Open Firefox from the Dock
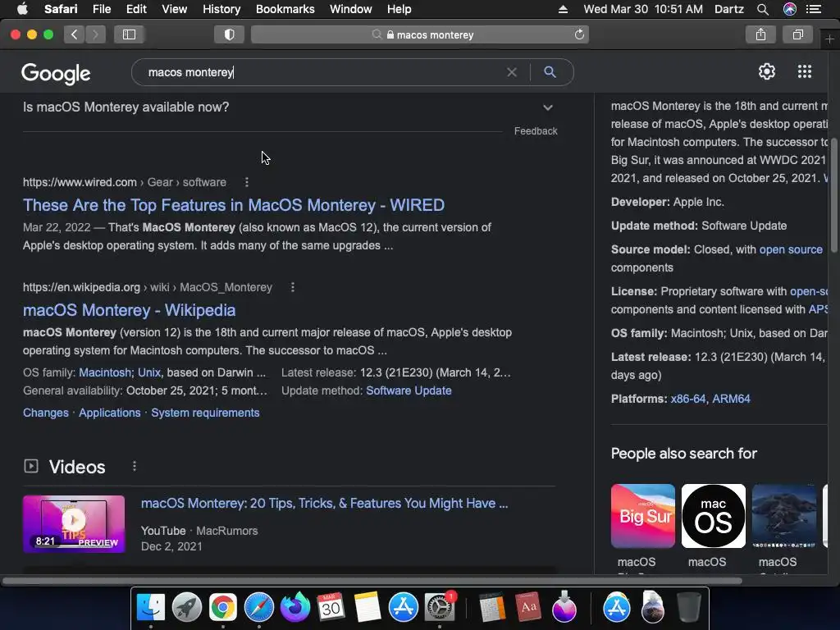 (295, 607)
